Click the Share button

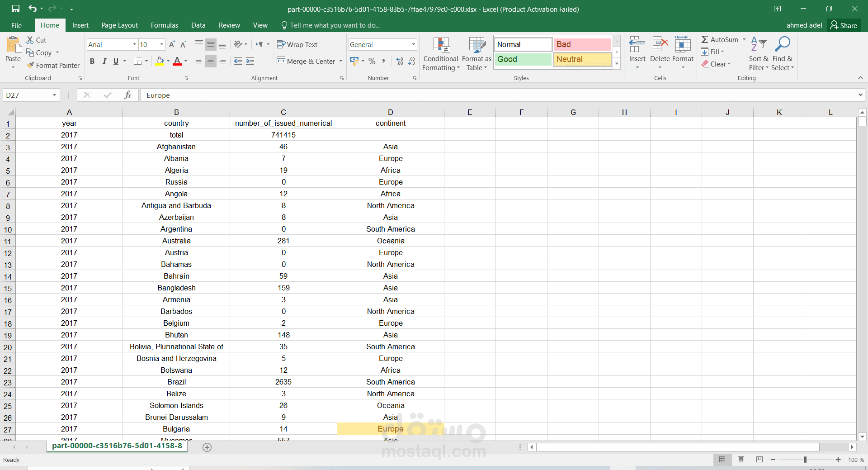pos(844,25)
